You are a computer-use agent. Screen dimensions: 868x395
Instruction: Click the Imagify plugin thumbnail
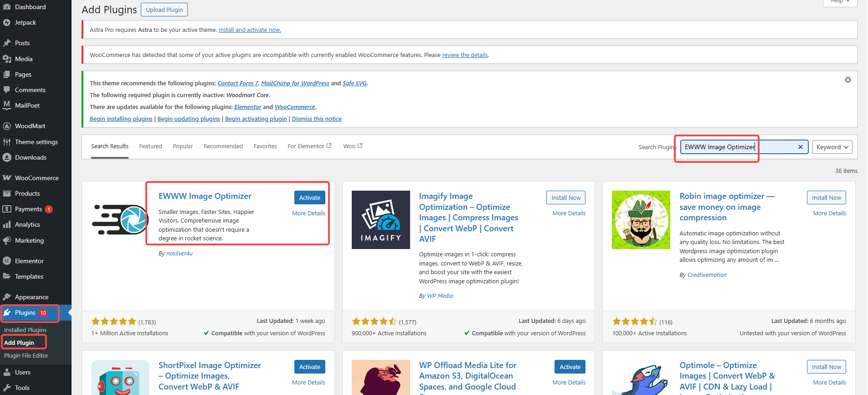pyautogui.click(x=380, y=220)
